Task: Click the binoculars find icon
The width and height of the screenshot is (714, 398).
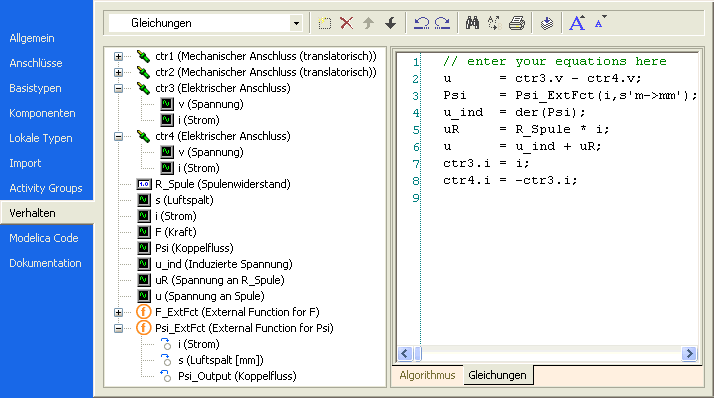Action: (x=472, y=23)
